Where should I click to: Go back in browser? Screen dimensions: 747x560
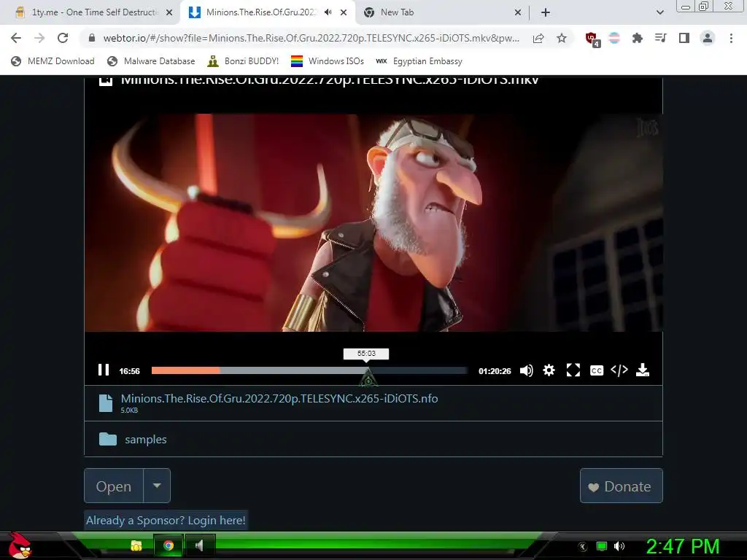pyautogui.click(x=16, y=38)
